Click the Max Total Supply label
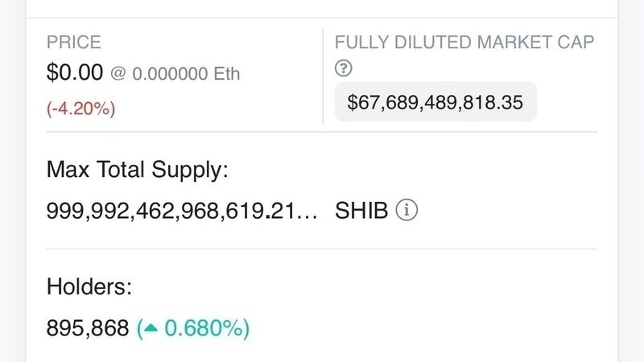This screenshot has height=362, width=644. point(137,169)
